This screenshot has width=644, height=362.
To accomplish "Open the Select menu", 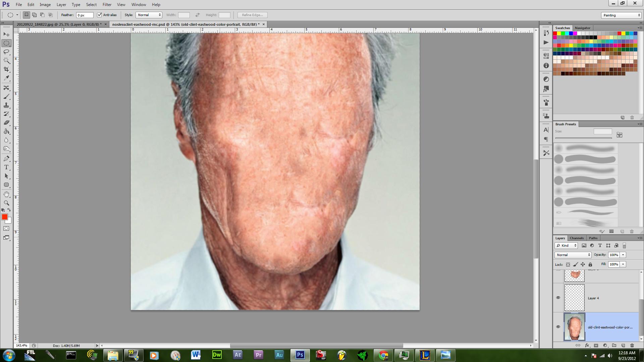I will [x=91, y=5].
